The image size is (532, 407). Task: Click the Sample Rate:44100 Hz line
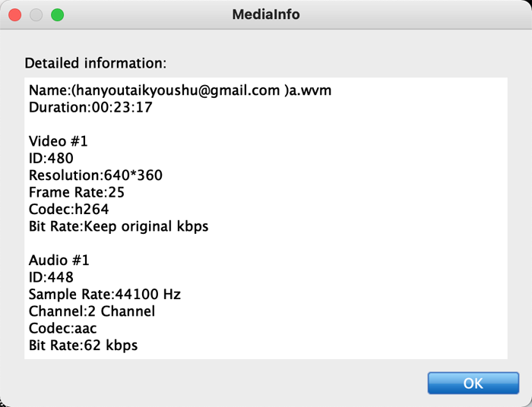(105, 294)
